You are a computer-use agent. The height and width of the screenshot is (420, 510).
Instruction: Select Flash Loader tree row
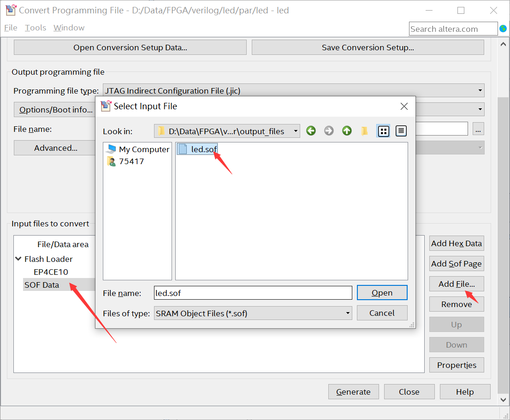click(48, 259)
